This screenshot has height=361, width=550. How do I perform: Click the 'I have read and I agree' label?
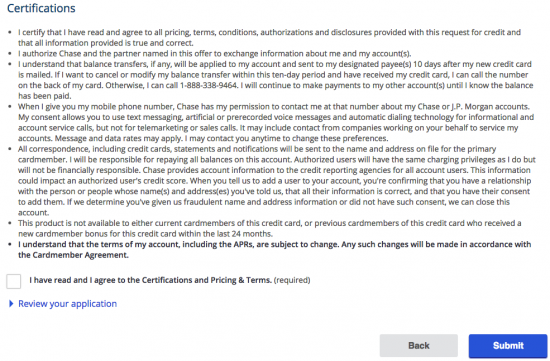(150, 280)
